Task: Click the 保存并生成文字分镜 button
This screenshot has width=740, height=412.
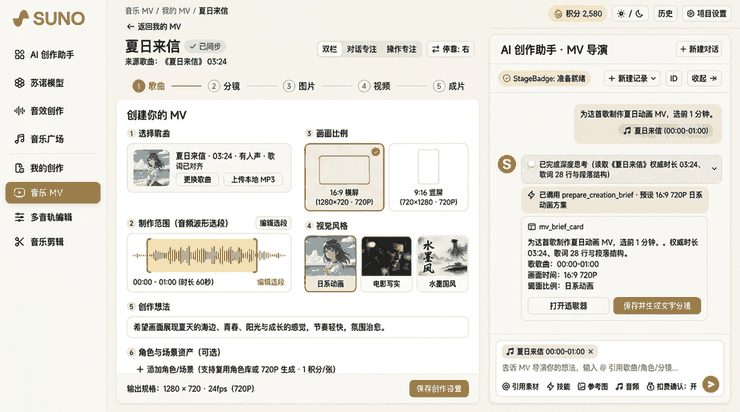Action: (x=656, y=306)
